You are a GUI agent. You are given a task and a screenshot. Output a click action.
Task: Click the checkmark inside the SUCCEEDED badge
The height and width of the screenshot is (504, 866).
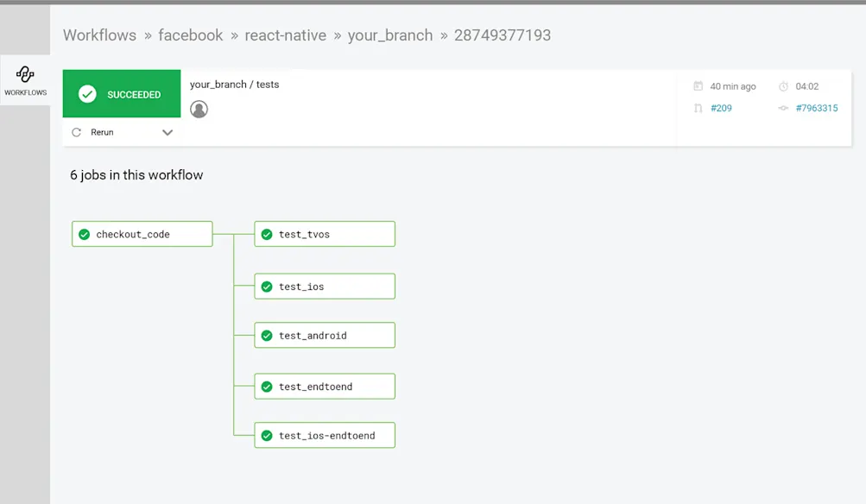86,93
